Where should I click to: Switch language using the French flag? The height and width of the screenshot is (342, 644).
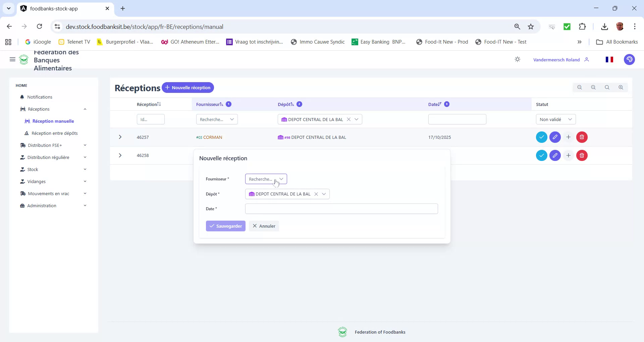(609, 59)
